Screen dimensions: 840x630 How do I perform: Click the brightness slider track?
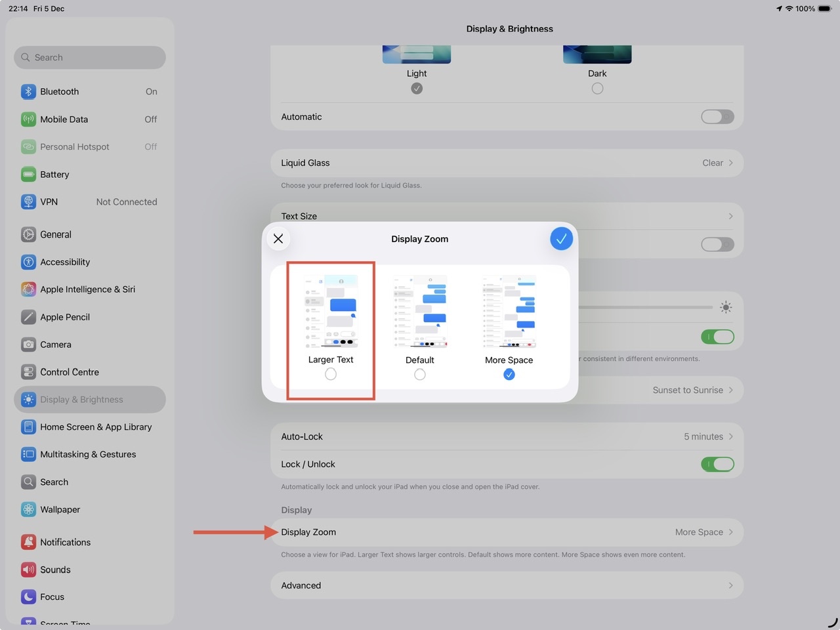645,307
